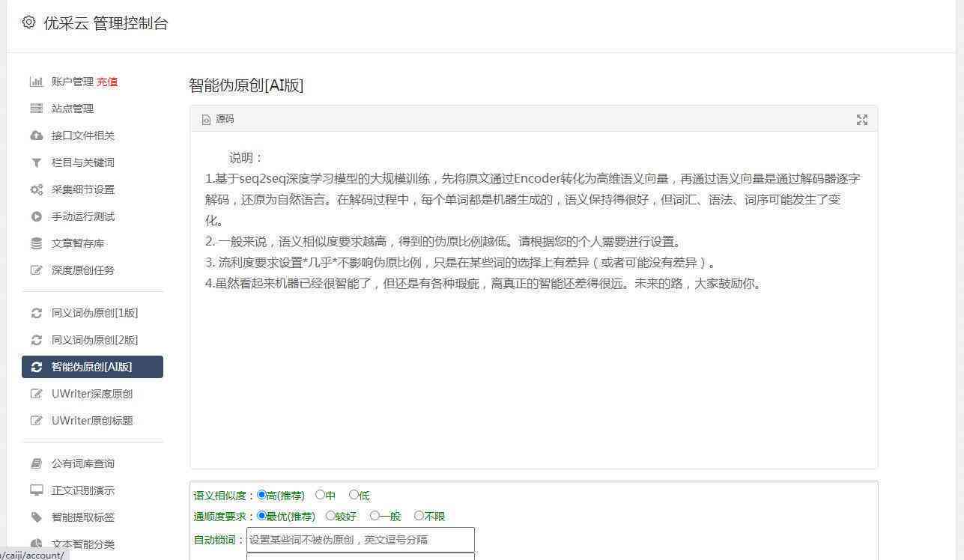Click the play circle icon for 手动运行测试
Viewport: 964px width, 560px height.
(36, 216)
